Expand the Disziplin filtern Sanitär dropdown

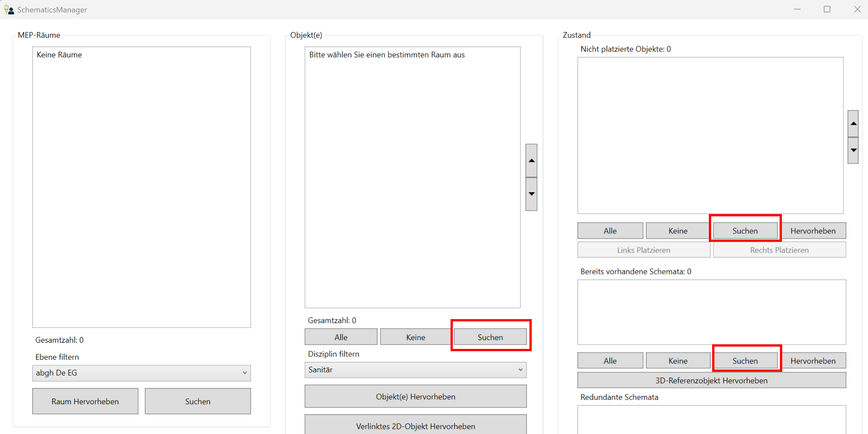pyautogui.click(x=415, y=370)
